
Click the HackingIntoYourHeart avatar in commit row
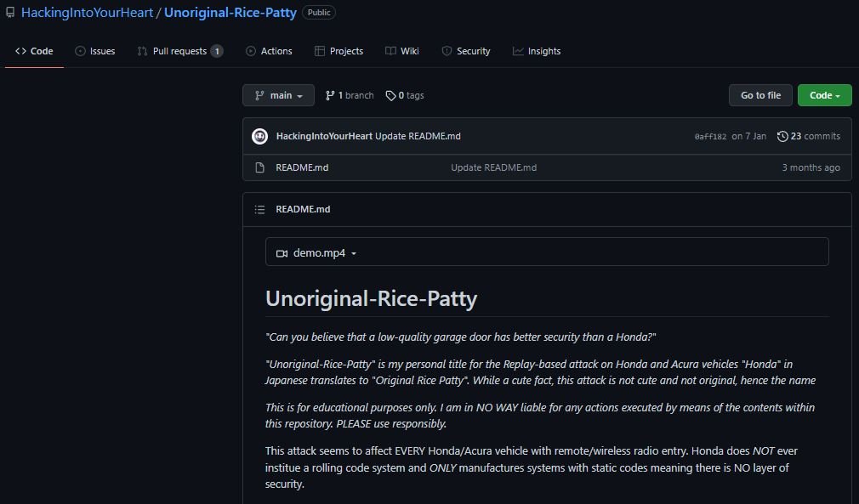[259, 136]
